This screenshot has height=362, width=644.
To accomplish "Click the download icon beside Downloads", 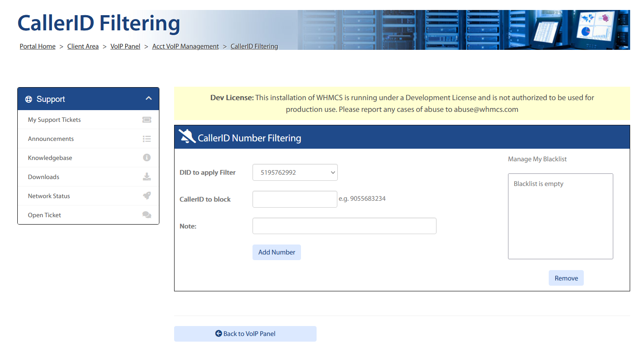I will tap(147, 176).
